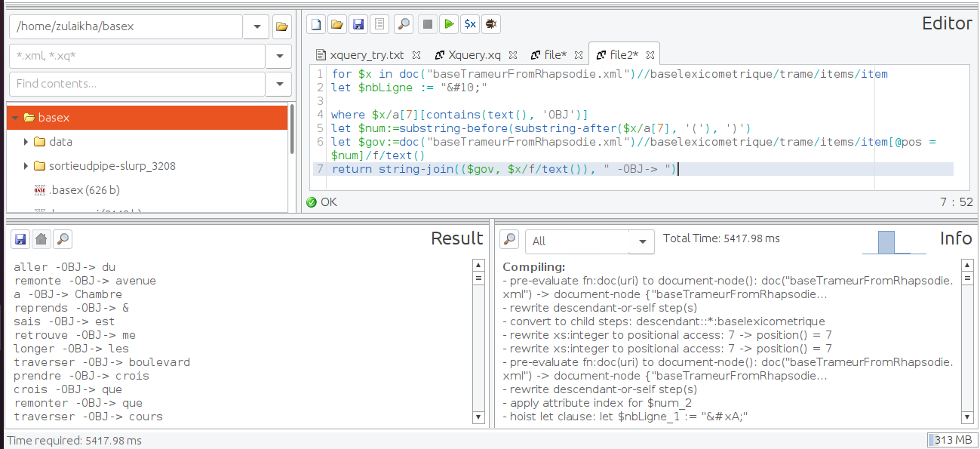
Task: Open file filter dropdown arrow
Action: (x=279, y=56)
